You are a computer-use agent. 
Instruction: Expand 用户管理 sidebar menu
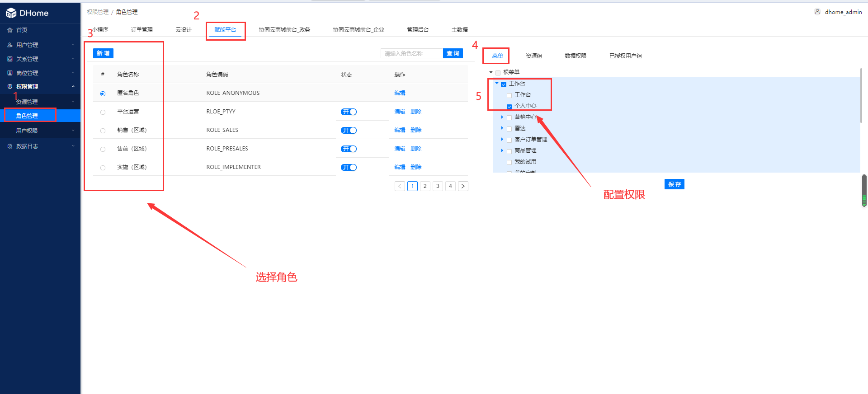pos(73,45)
